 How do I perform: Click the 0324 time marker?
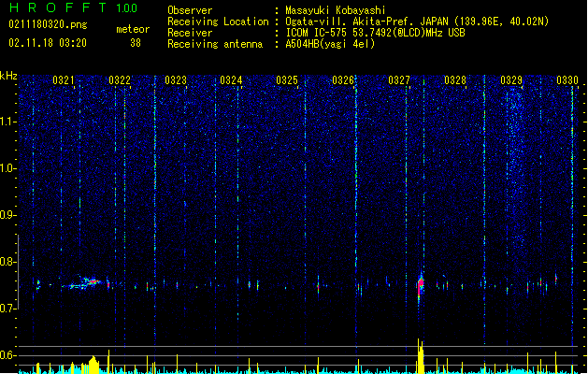(231, 80)
